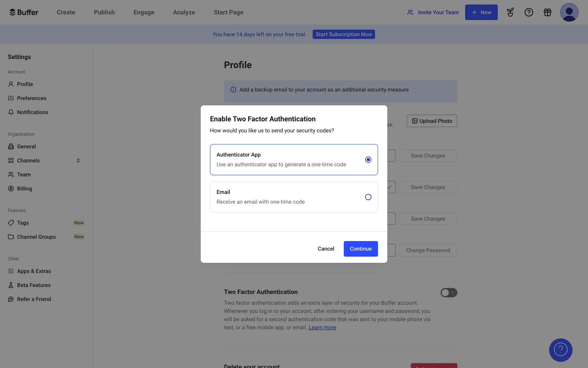Click the floating help chat bubble
This screenshot has width=588, height=368.
560,350
